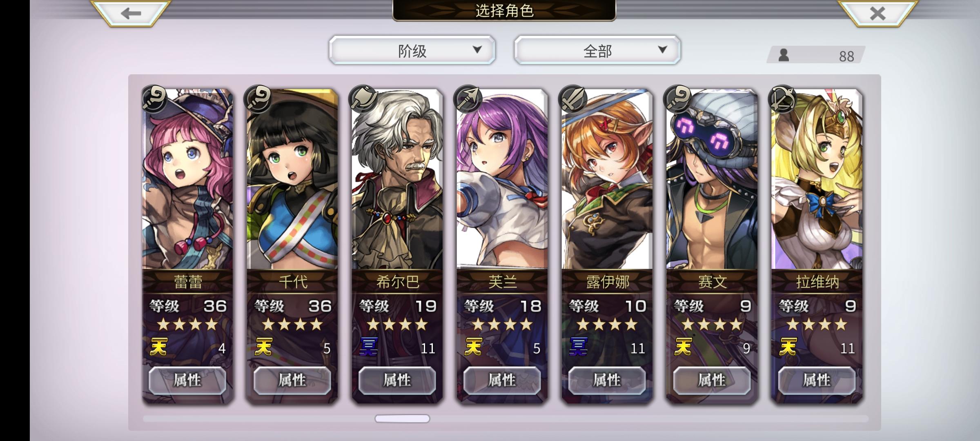The width and height of the screenshot is (980, 441).
Task: Open 属性 stats for 蕾蕾
Action: click(187, 381)
